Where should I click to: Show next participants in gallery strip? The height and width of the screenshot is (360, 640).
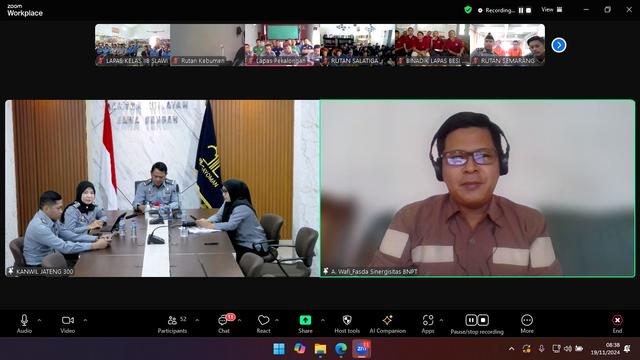[559, 45]
